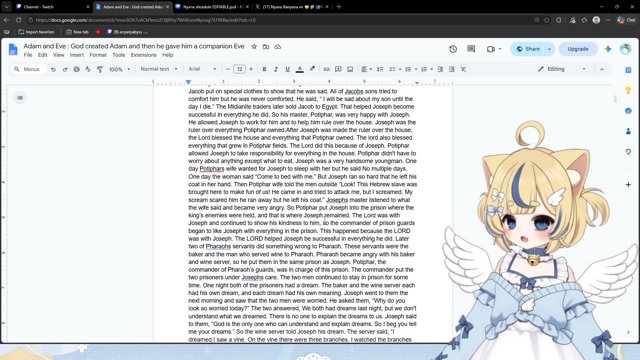640x360 pixels.
Task: Print the document
Action: (76, 69)
